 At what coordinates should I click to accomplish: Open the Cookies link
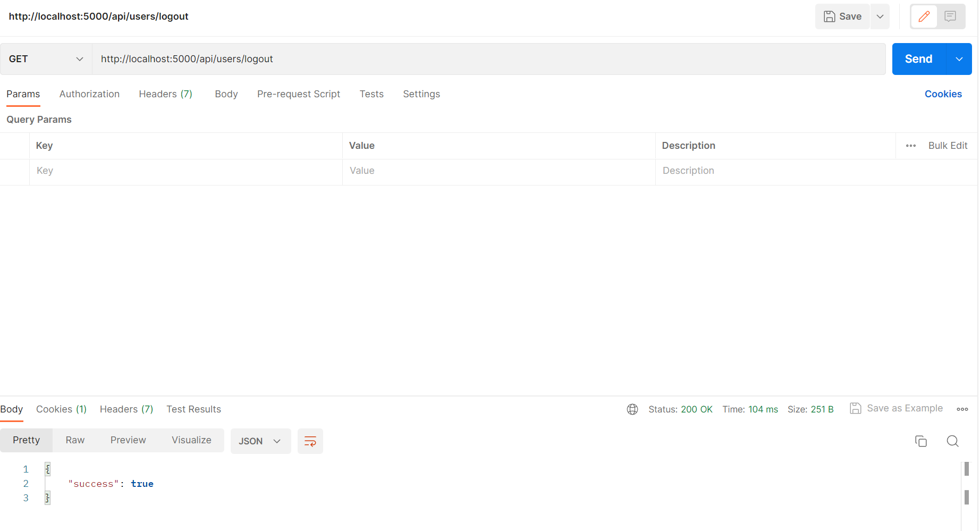coord(943,94)
